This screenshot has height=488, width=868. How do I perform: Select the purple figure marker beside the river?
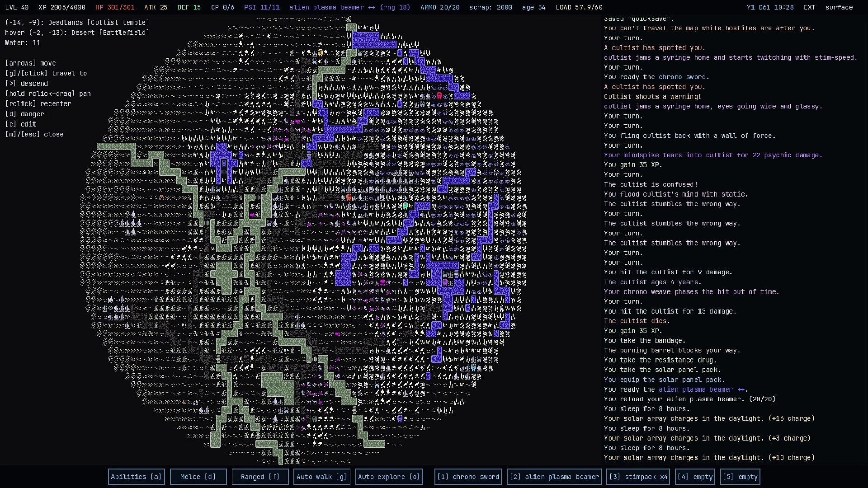(445, 282)
